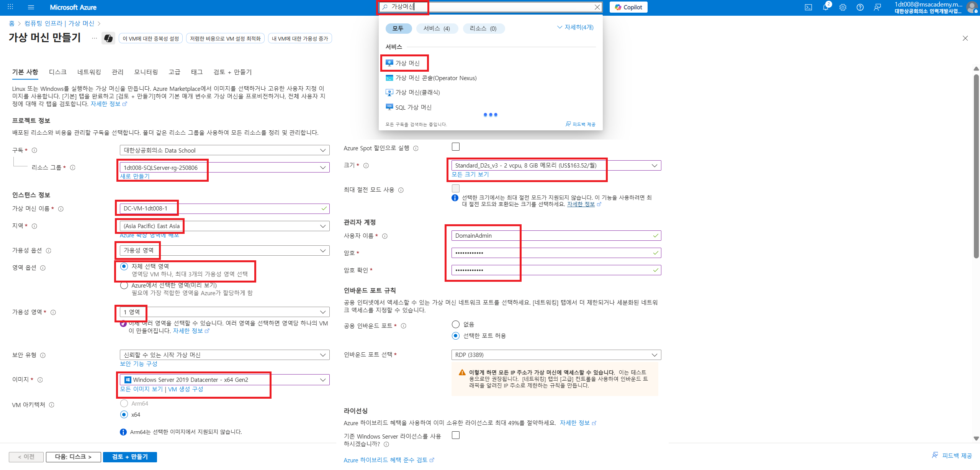Click the 검토 + 만들기 button
Image resolution: width=980 pixels, height=470 pixels.
[129, 457]
